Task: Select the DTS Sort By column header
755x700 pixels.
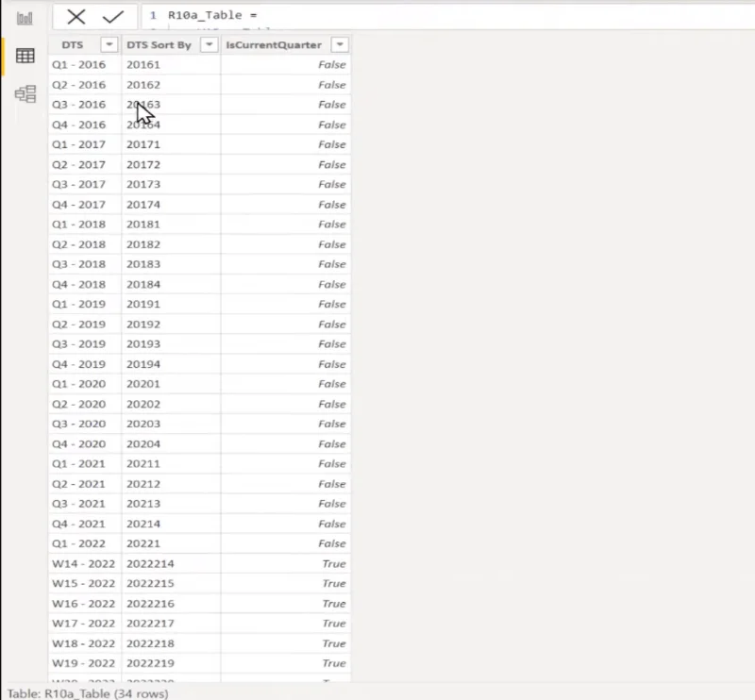Action: 159,44
